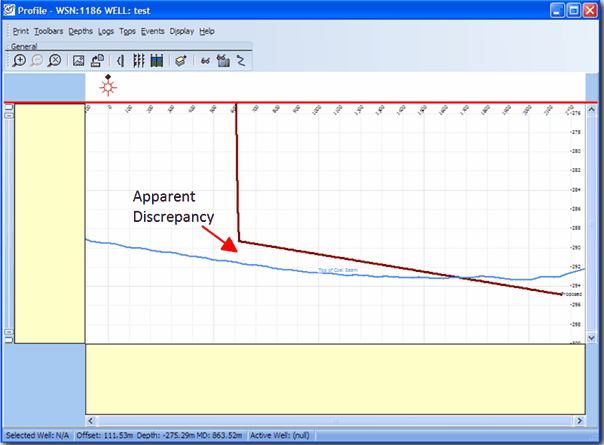Click the picture image toolbar icon

(x=79, y=61)
